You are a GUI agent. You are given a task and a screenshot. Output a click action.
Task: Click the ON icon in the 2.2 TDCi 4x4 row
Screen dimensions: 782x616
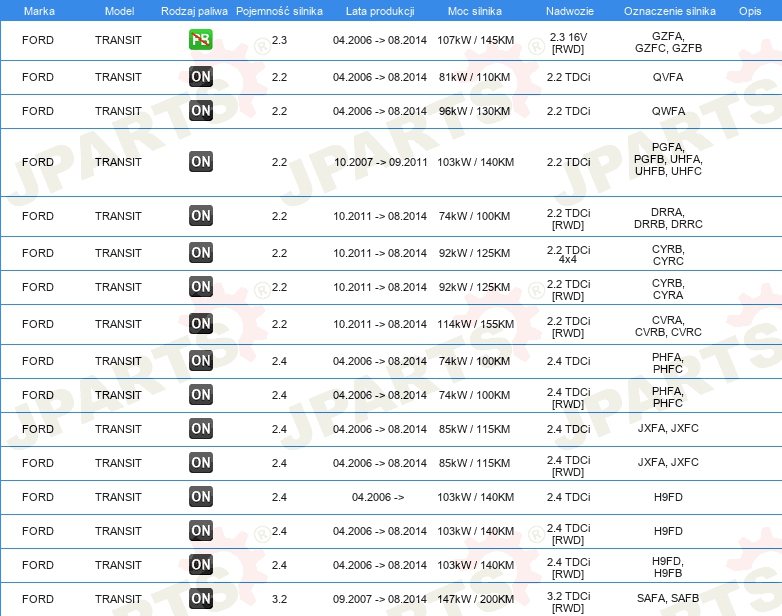coord(201,252)
